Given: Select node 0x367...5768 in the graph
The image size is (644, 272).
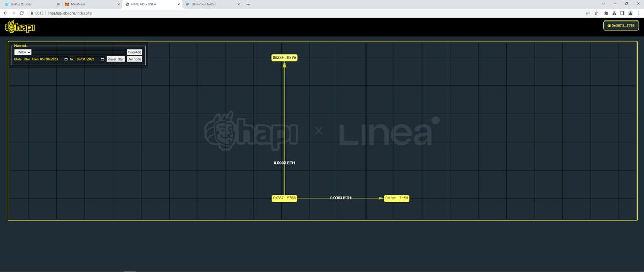Looking at the screenshot, I should pyautogui.click(x=284, y=198).
